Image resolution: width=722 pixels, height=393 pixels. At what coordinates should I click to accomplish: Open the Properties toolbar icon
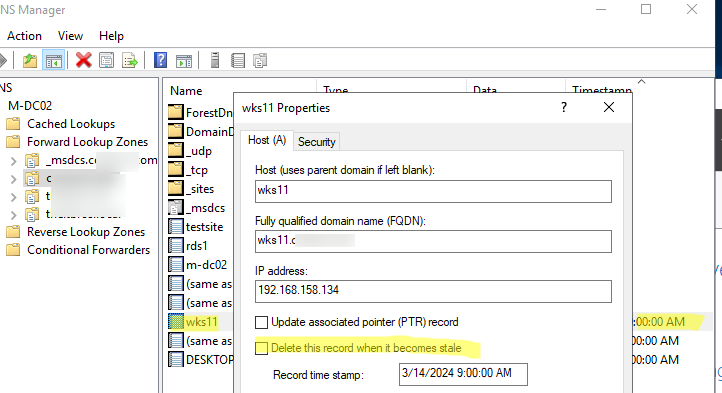[x=106, y=60]
